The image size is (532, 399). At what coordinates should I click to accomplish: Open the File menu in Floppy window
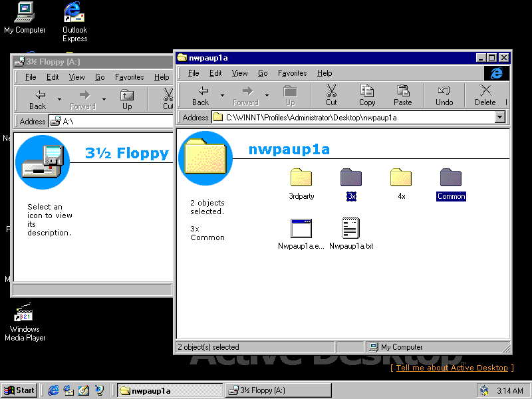coord(31,77)
